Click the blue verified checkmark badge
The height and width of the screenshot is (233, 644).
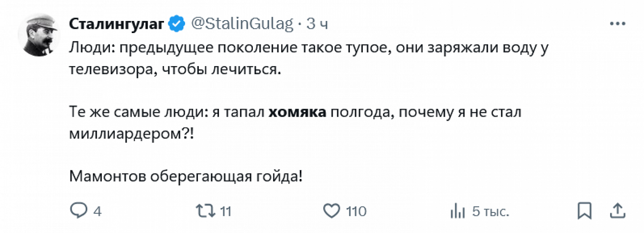[x=176, y=24]
